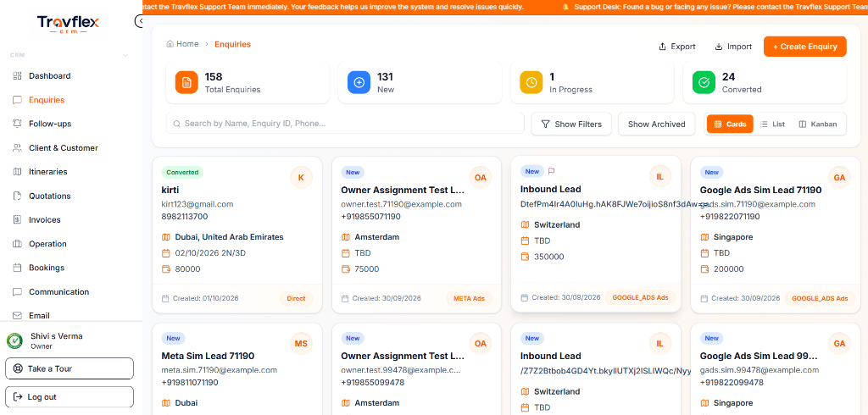Switch to List view
The image size is (868, 415).
(x=773, y=124)
